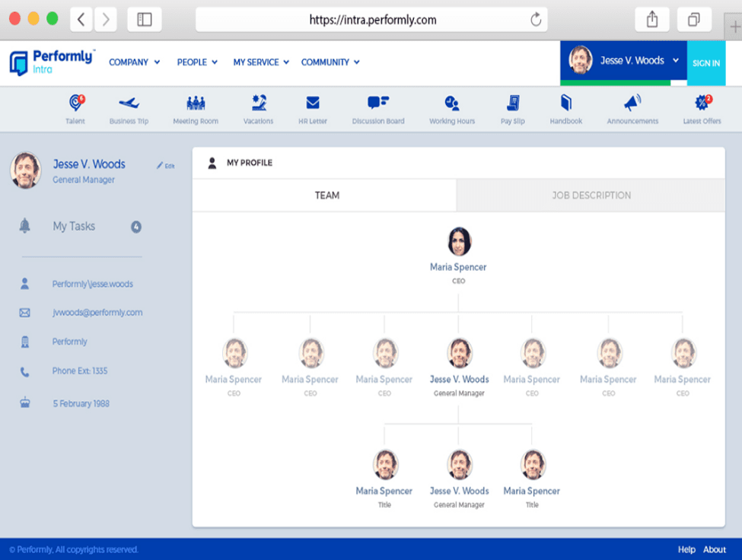This screenshot has width=742, height=560.
Task: Open the HR Letter icon
Action: pyautogui.click(x=312, y=103)
